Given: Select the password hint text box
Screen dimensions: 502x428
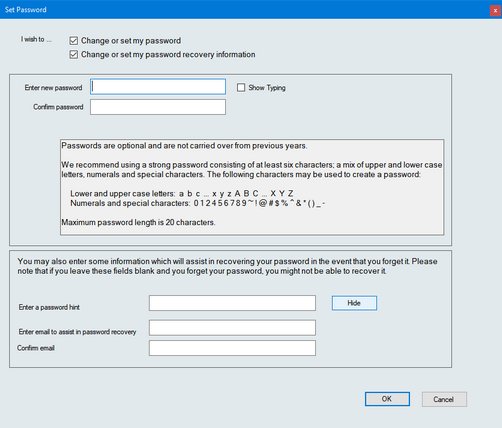Looking at the screenshot, I should pos(232,303).
